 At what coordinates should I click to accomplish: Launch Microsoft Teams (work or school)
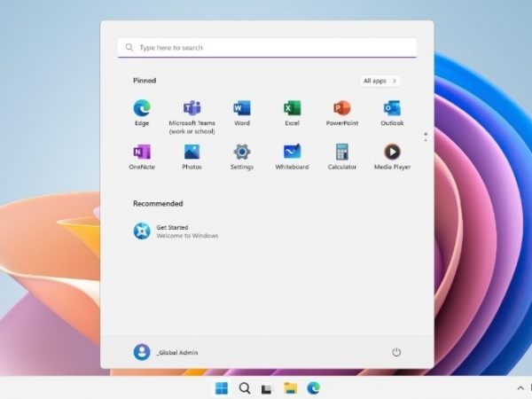coord(192,117)
